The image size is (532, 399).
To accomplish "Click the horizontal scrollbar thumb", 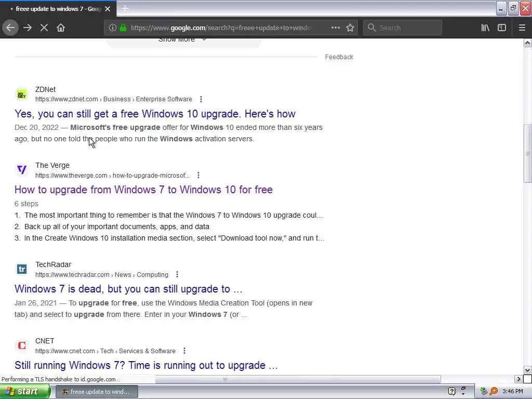I will 225,379.
